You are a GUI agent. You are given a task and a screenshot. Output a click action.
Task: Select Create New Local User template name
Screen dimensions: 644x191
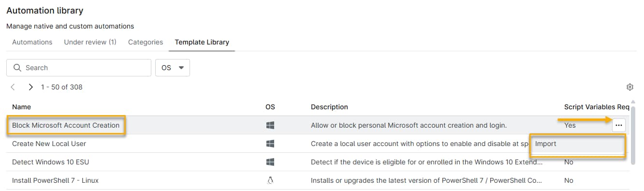click(49, 144)
